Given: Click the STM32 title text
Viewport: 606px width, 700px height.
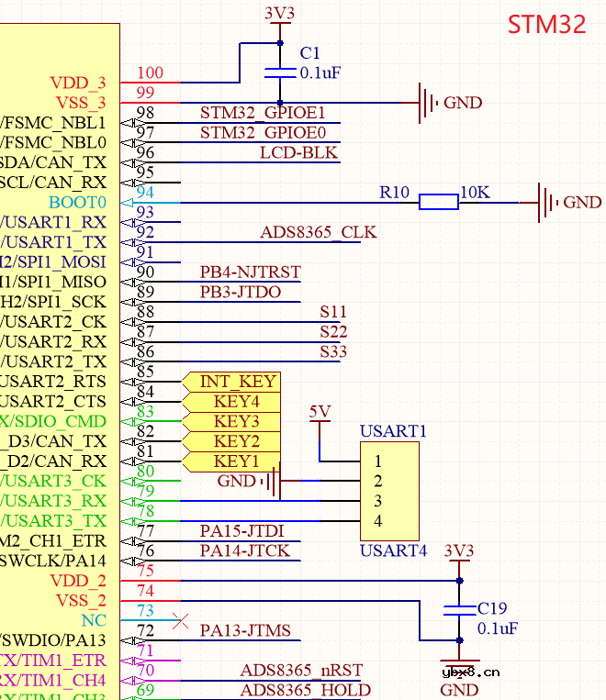Looking at the screenshot, I should point(546,25).
